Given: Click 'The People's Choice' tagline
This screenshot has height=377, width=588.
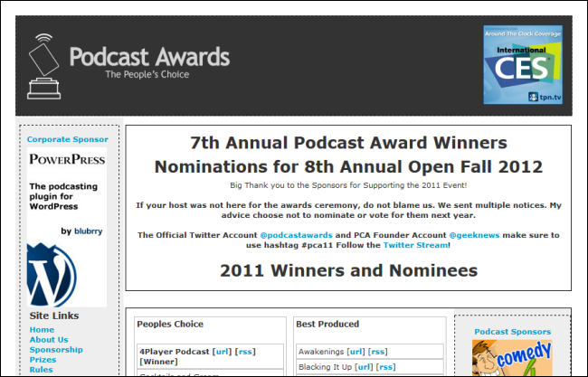Looking at the screenshot, I should [147, 74].
